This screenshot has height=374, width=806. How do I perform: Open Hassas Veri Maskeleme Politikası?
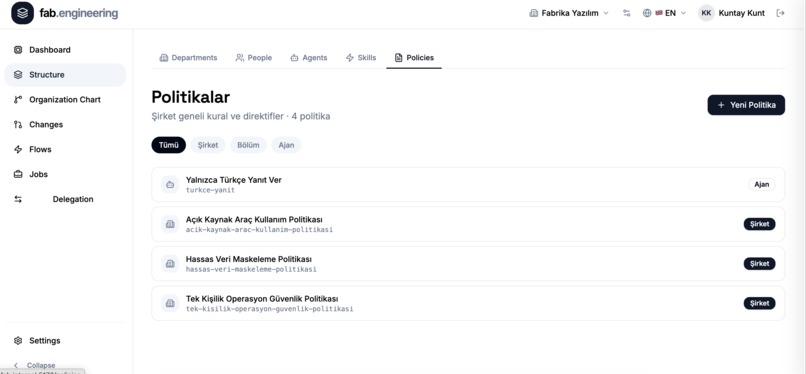pyautogui.click(x=468, y=264)
